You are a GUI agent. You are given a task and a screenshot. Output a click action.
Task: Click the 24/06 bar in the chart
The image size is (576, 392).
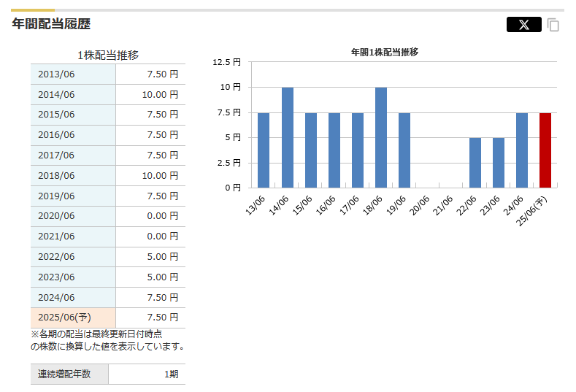[521, 150]
